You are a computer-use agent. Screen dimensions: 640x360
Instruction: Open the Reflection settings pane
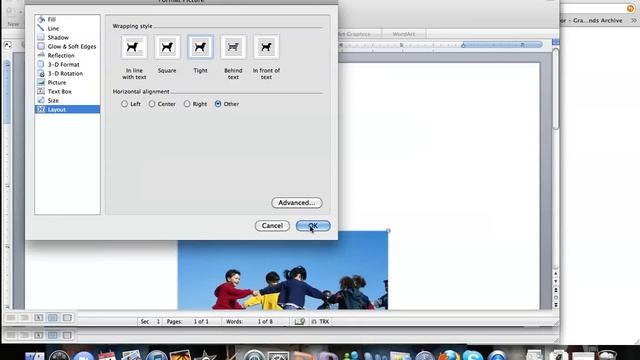point(67,55)
